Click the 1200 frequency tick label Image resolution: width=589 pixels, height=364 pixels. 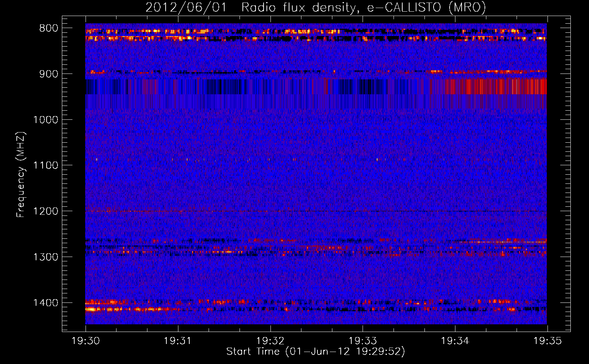(x=46, y=211)
